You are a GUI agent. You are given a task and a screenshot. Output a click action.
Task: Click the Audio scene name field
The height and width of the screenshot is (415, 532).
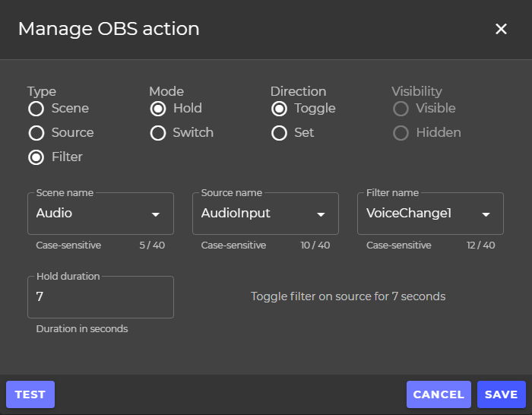tap(100, 214)
